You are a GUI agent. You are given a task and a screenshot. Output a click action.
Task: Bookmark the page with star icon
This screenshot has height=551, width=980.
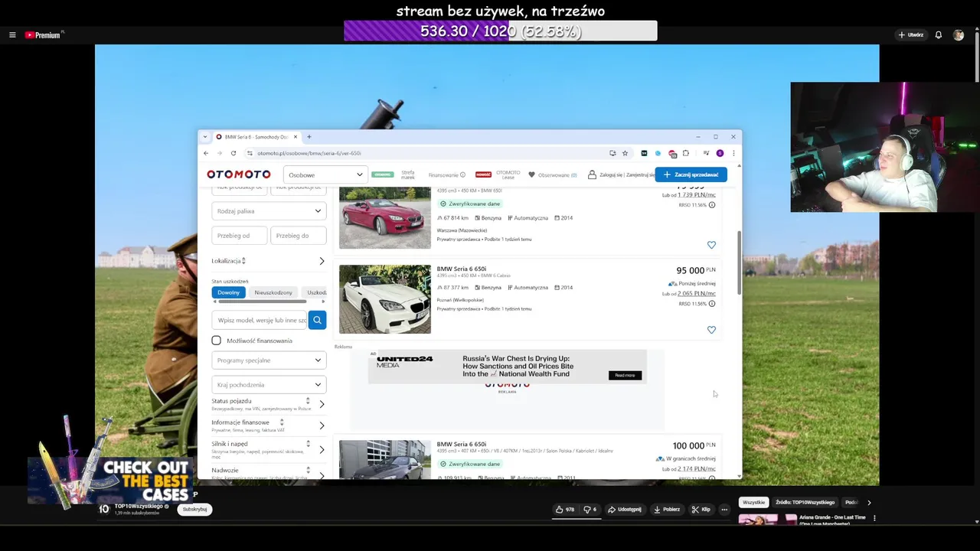click(x=625, y=153)
